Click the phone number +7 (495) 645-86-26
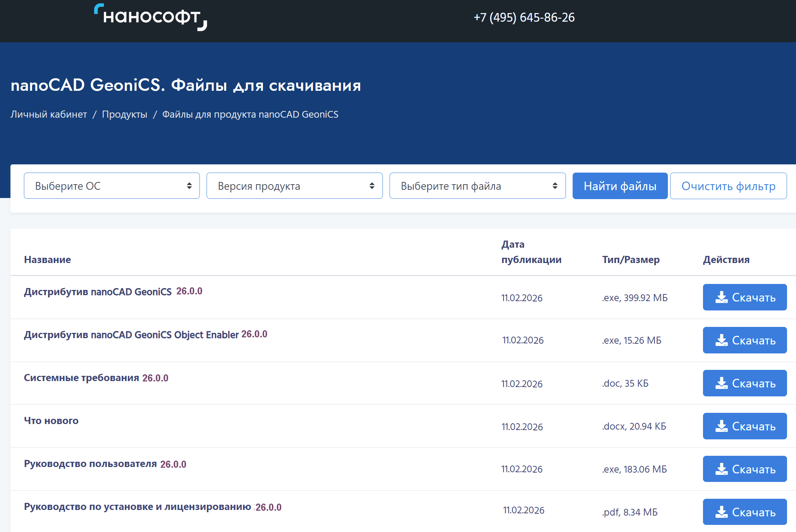 (524, 18)
